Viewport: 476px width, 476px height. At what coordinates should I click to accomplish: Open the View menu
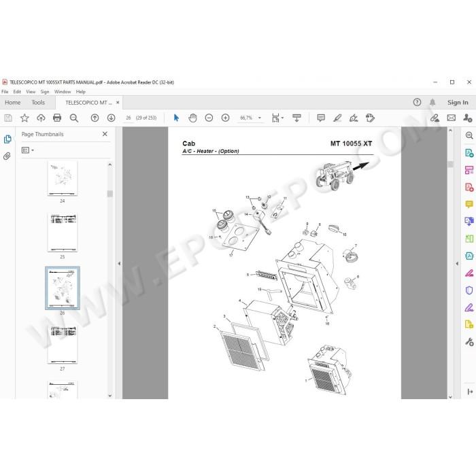click(31, 92)
